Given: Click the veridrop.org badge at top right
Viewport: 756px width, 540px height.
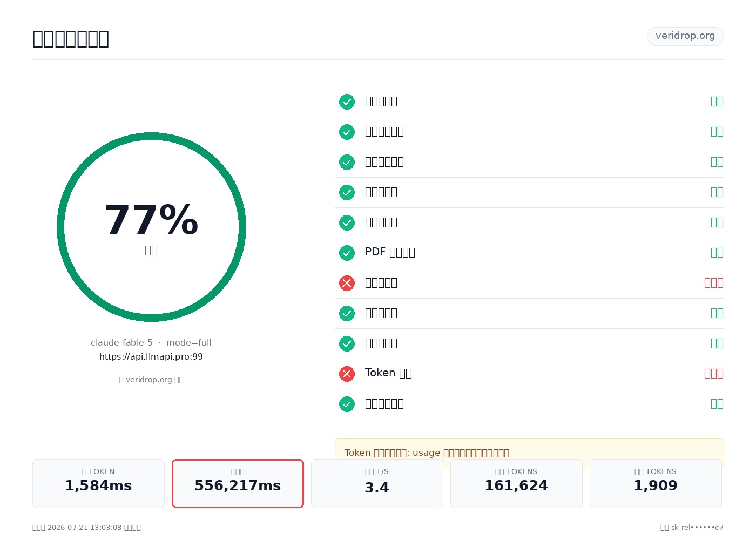Looking at the screenshot, I should tap(685, 36).
